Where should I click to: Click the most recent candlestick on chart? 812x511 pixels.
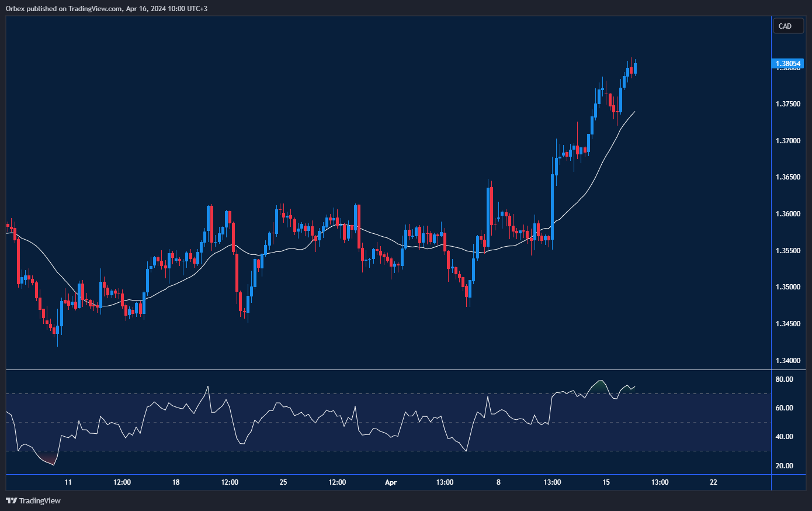coord(635,68)
